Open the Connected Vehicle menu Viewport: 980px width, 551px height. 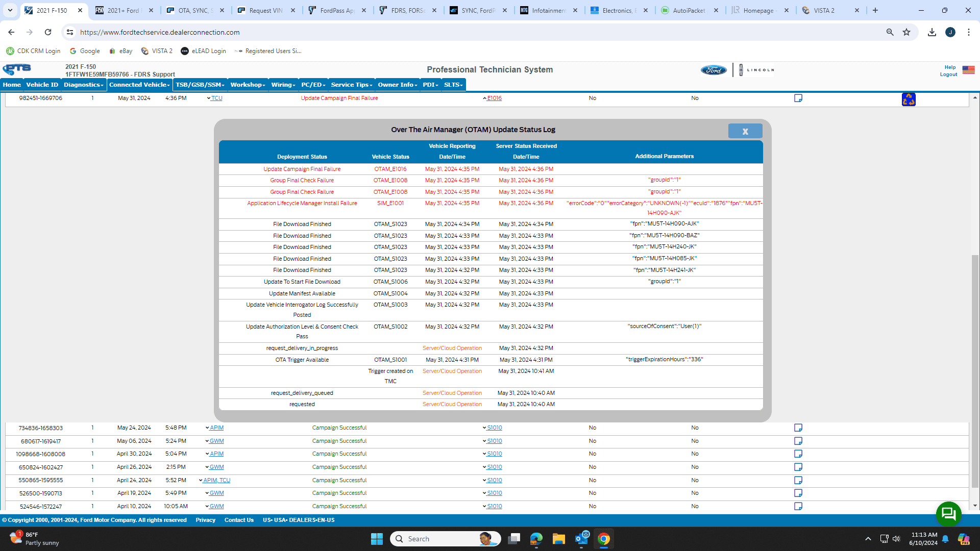tap(139, 85)
